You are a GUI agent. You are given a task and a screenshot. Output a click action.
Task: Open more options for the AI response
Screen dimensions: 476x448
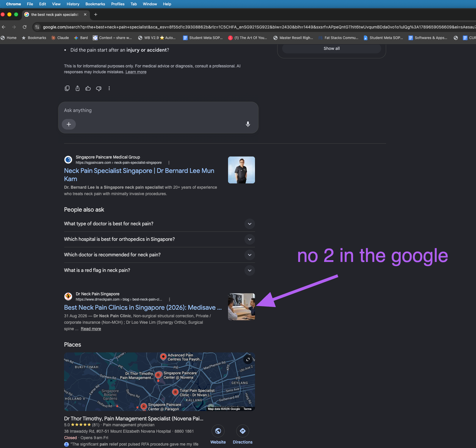pyautogui.click(x=109, y=88)
